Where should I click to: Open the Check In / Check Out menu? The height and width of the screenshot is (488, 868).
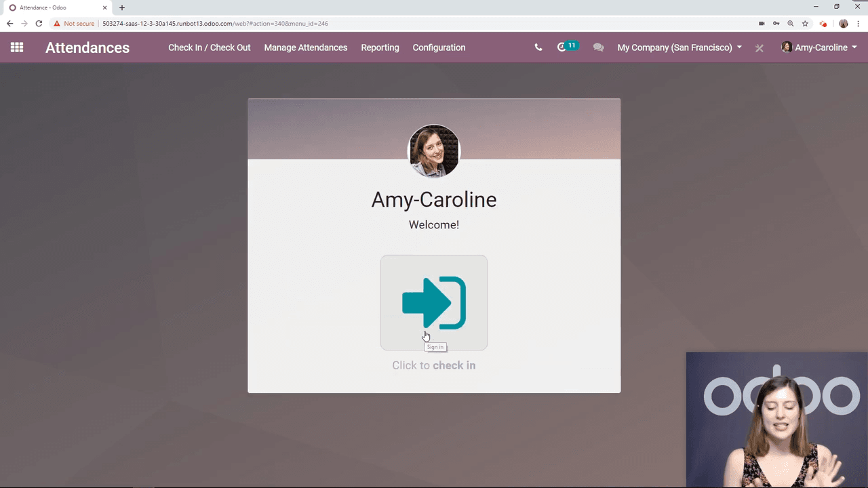209,47
